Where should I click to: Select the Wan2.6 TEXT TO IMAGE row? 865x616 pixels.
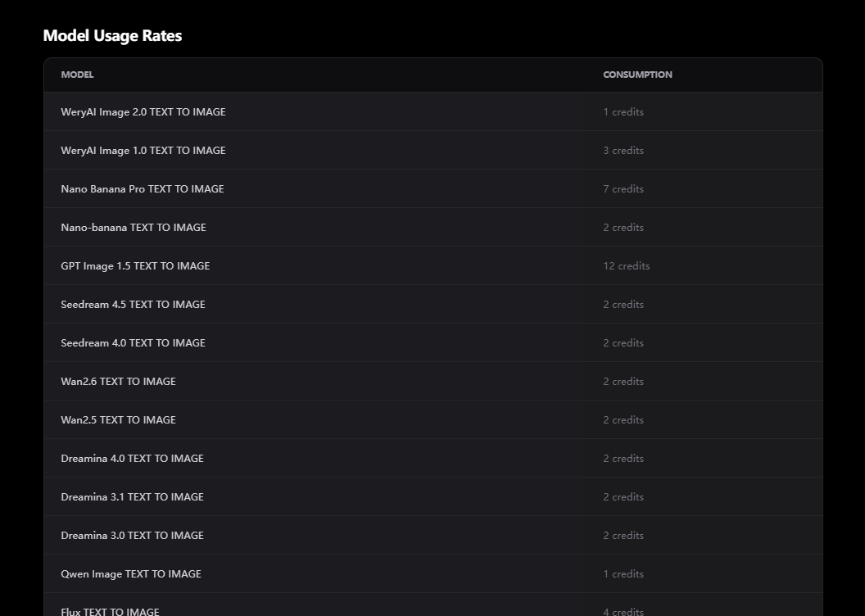point(433,381)
